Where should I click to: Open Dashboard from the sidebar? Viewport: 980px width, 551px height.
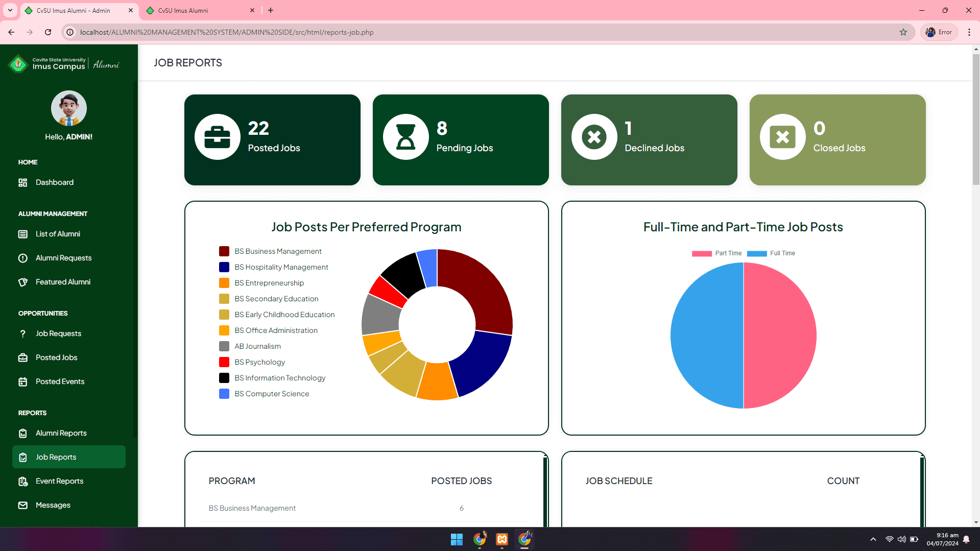coord(55,182)
